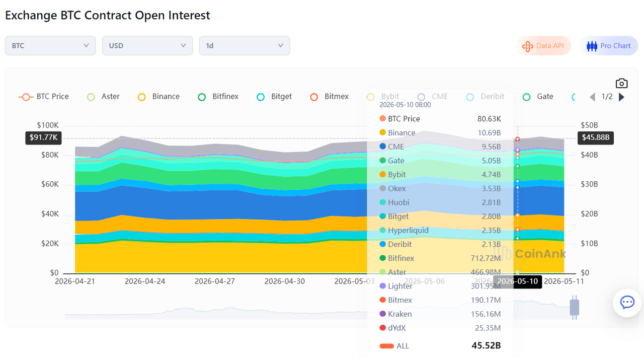
Task: Toggle Bitmex series in legend
Action: 330,97
